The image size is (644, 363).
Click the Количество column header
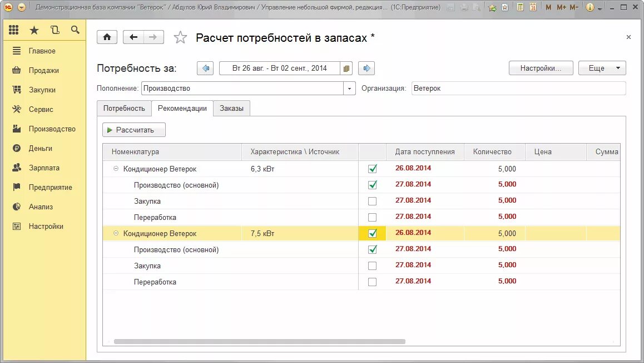click(x=494, y=151)
